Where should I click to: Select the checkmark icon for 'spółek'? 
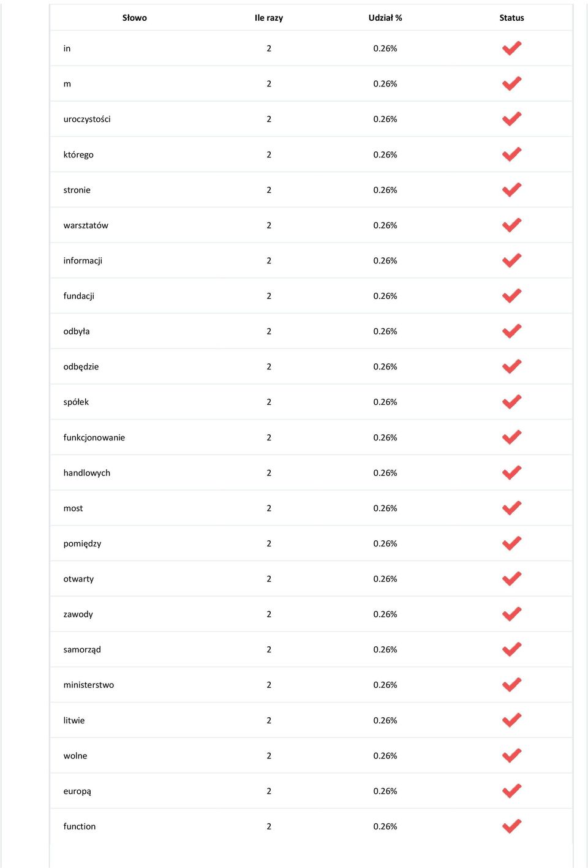[511, 402]
